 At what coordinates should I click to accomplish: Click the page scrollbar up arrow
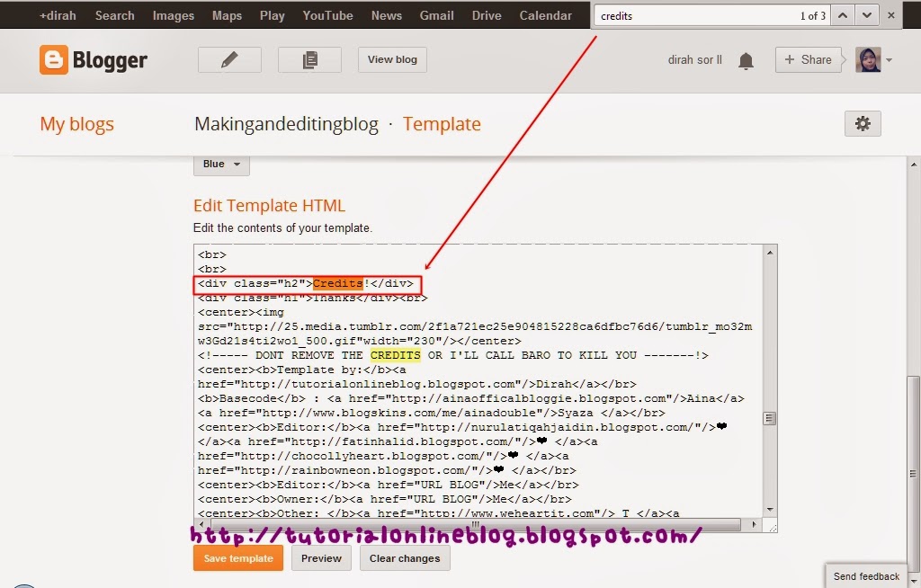click(914, 164)
